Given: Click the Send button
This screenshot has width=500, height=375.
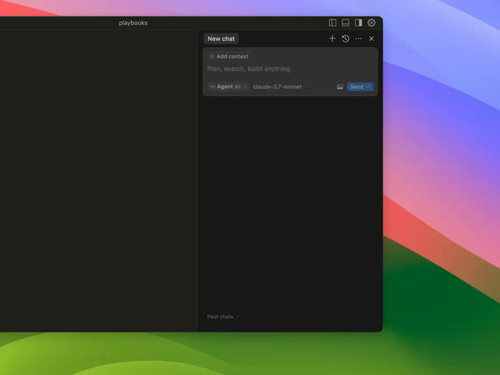Looking at the screenshot, I should coord(360,87).
